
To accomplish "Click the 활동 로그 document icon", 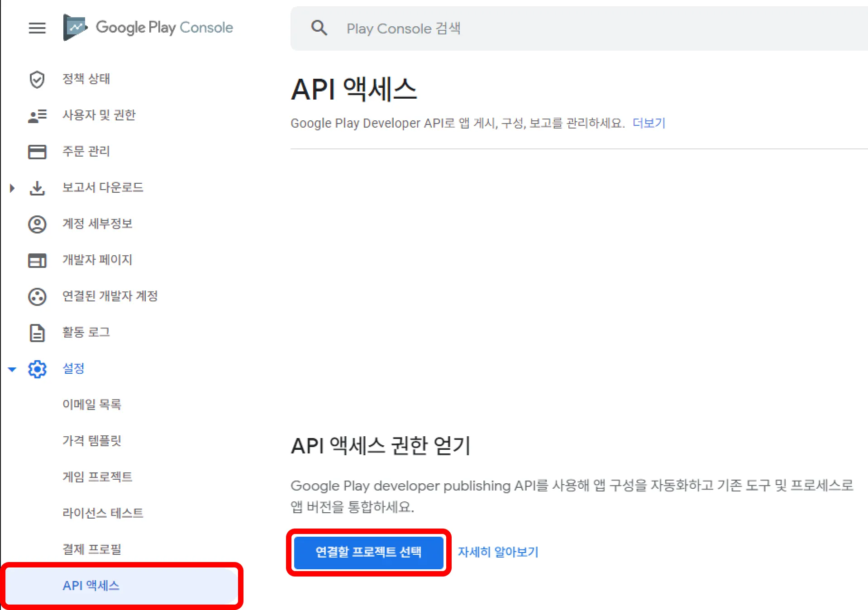I will [37, 333].
